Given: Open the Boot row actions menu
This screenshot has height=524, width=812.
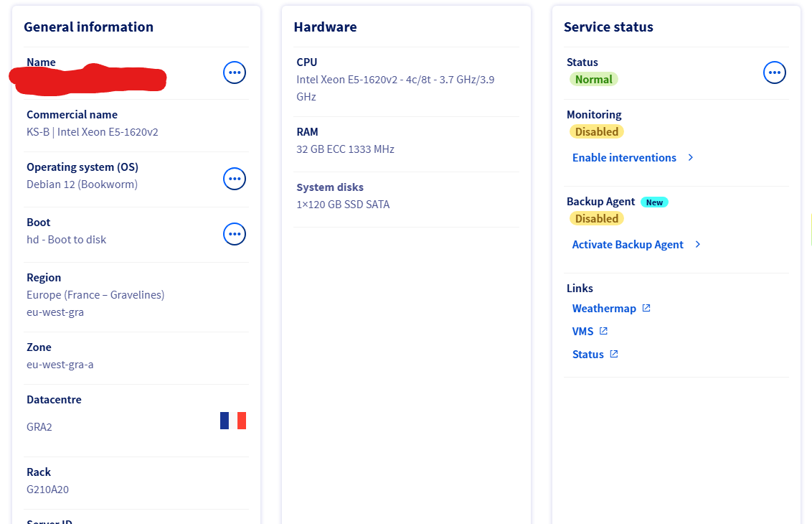Looking at the screenshot, I should [235, 234].
